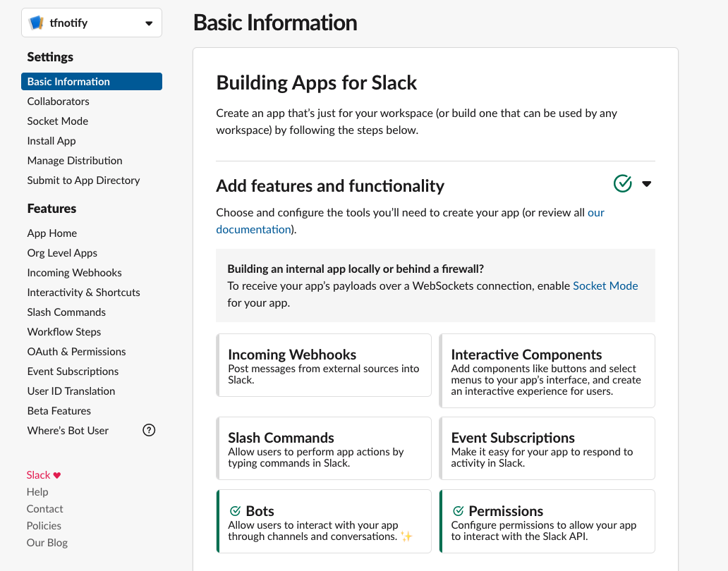Image resolution: width=728 pixels, height=571 pixels.
Task: Go to Socket Mode in sidebar
Action: (x=58, y=121)
